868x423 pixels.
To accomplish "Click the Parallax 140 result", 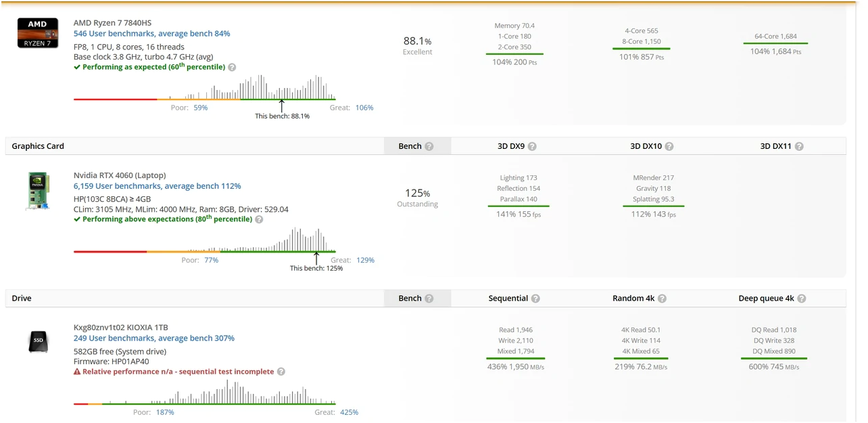I will pos(519,200).
